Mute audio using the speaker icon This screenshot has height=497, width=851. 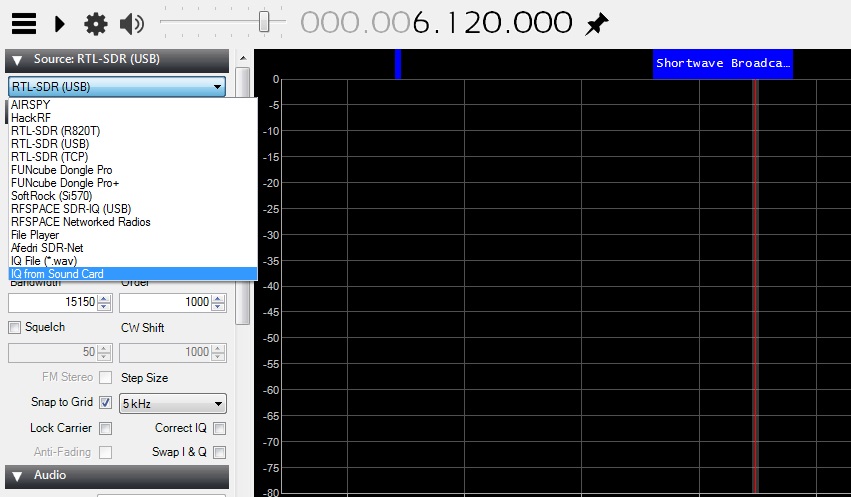(x=131, y=24)
